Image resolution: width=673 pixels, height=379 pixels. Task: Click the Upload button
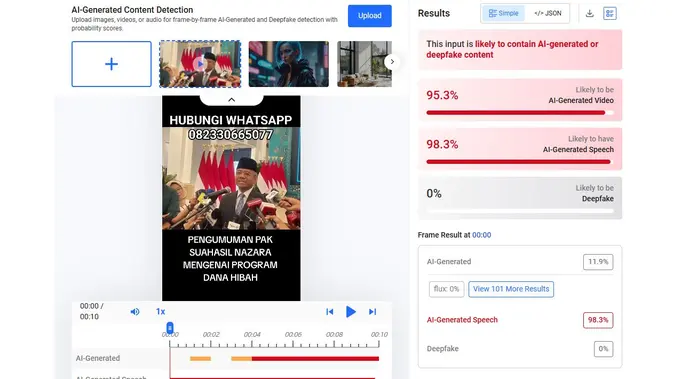(x=370, y=16)
